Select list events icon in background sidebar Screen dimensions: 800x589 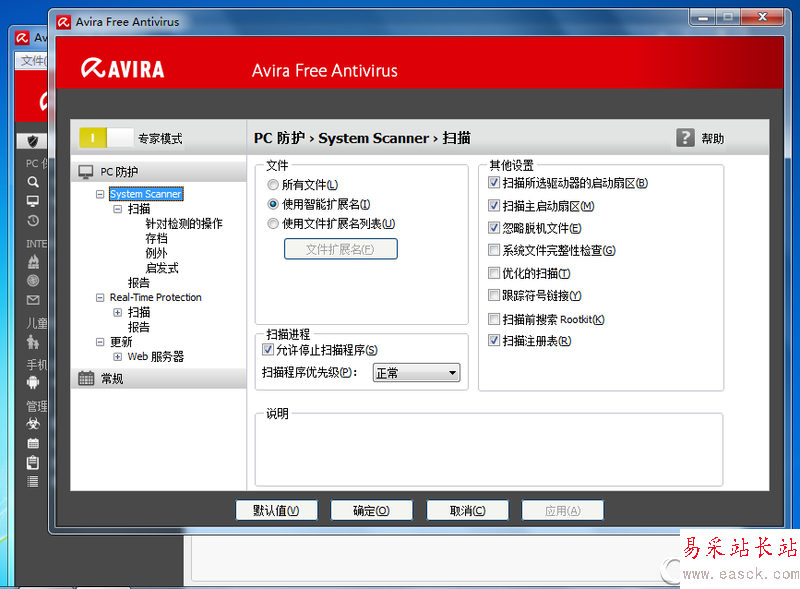33,481
